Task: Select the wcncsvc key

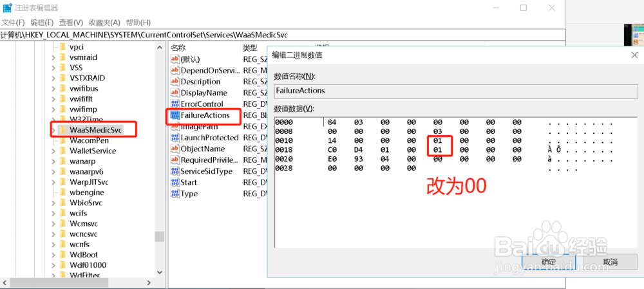Action: click(x=83, y=234)
